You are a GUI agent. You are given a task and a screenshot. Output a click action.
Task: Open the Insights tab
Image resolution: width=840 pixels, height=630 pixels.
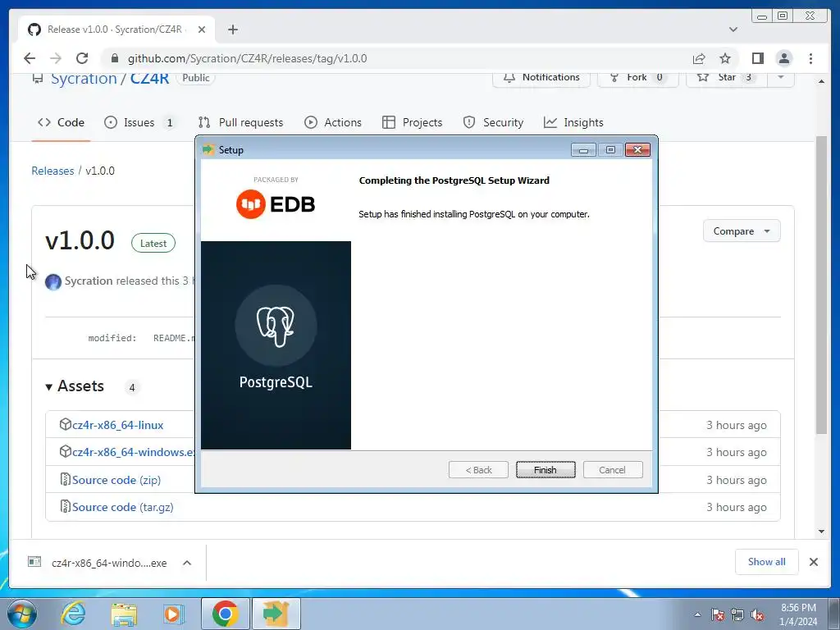tap(573, 122)
